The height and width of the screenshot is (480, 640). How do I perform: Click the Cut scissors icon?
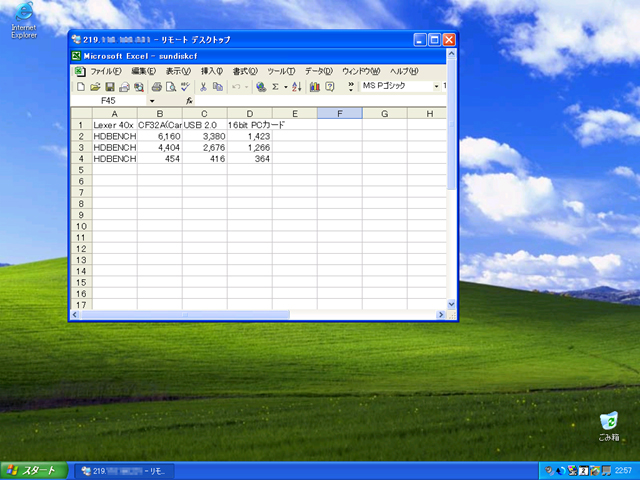203,87
